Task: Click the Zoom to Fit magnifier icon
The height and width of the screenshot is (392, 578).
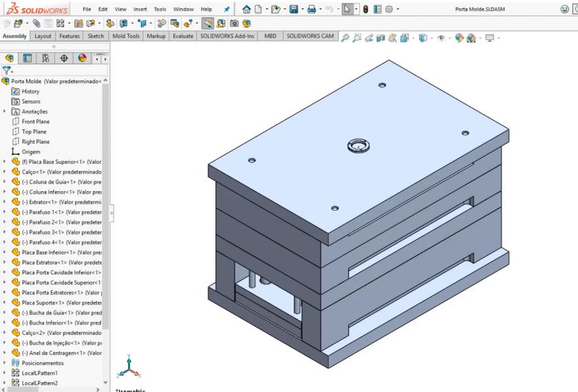Action: point(345,36)
